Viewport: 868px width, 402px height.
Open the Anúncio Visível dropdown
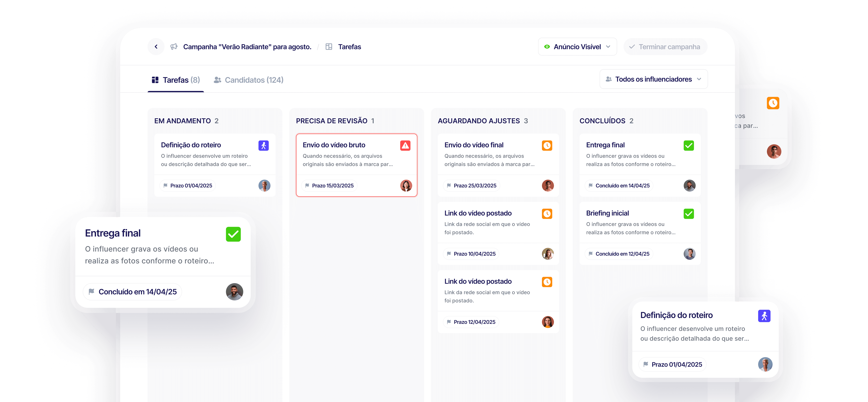(x=577, y=47)
